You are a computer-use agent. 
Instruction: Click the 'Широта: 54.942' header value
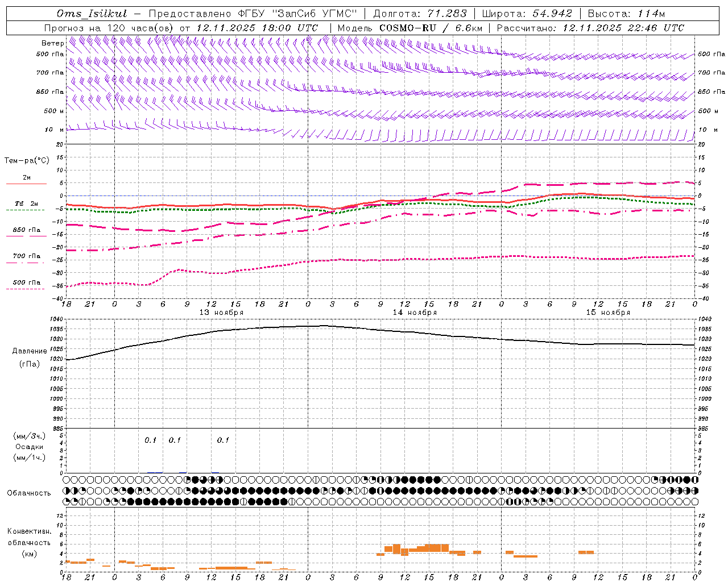coord(527,14)
